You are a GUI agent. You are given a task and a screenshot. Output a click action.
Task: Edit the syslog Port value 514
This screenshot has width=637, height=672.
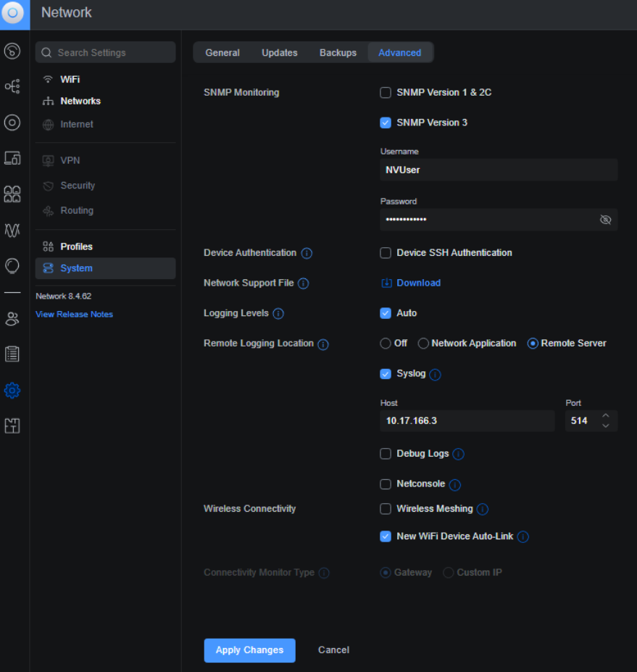click(580, 421)
